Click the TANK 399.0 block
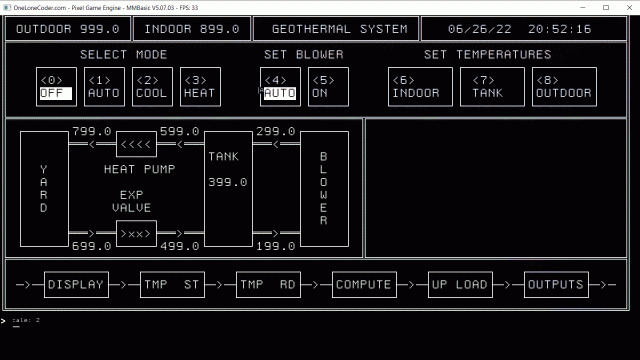 click(228, 189)
